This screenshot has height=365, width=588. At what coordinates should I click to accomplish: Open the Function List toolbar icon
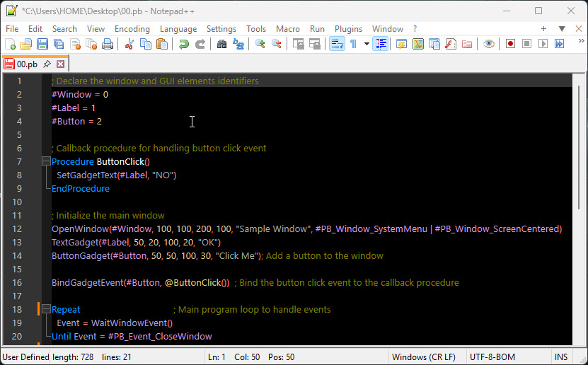[x=450, y=45]
